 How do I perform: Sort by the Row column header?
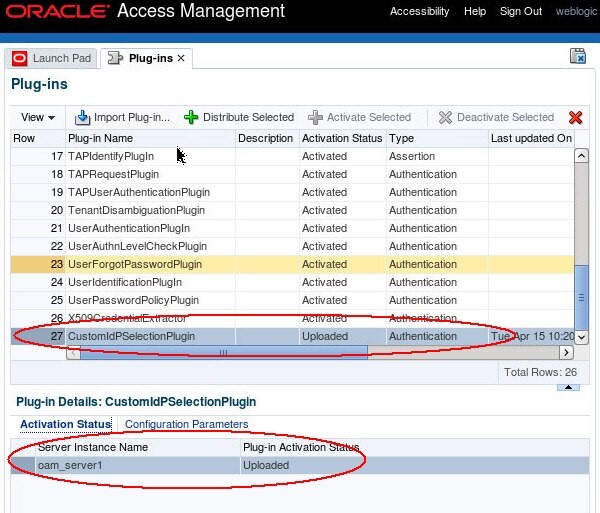pos(38,138)
